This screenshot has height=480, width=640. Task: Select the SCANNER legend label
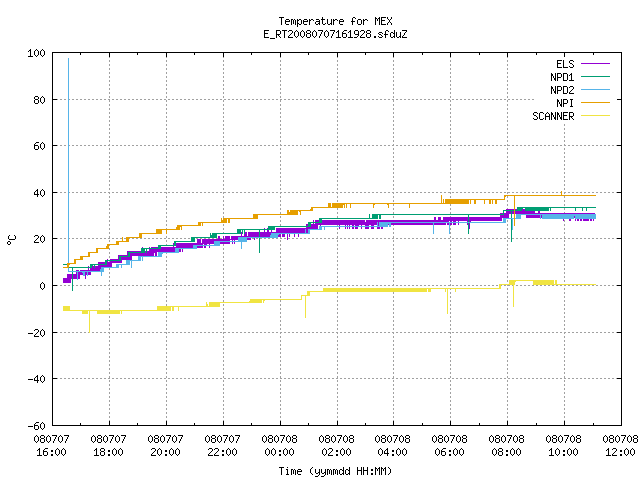point(553,116)
